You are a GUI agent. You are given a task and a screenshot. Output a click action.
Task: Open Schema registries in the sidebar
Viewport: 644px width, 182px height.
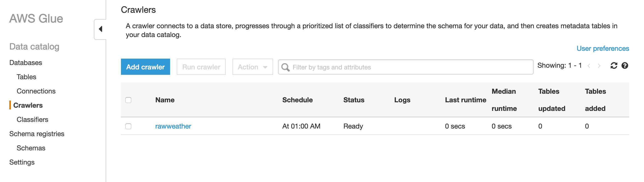(37, 134)
